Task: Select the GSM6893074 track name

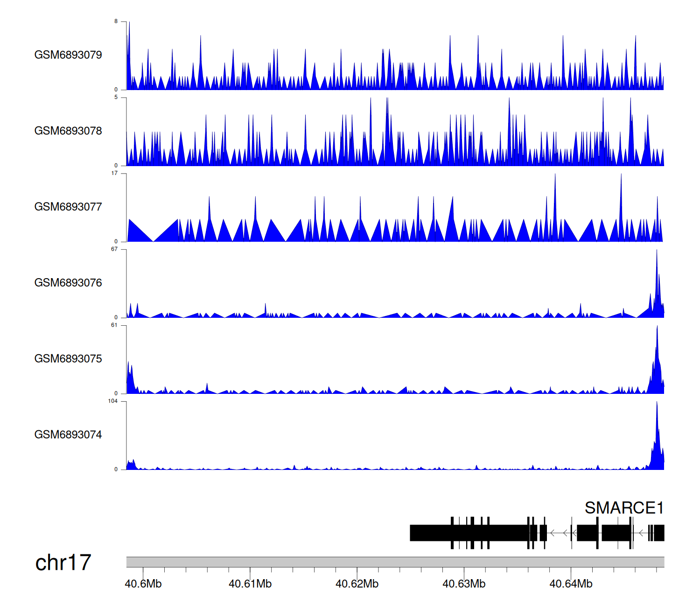Action: pyautogui.click(x=68, y=435)
